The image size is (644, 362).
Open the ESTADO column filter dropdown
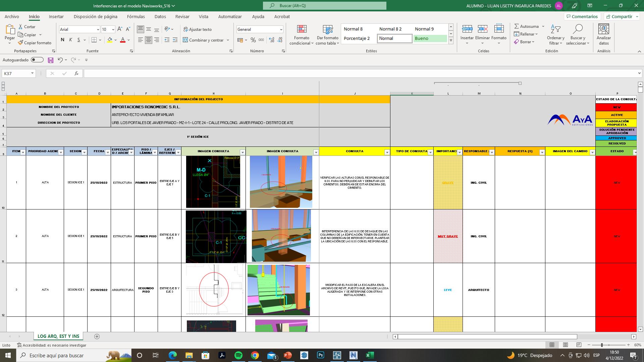click(635, 153)
